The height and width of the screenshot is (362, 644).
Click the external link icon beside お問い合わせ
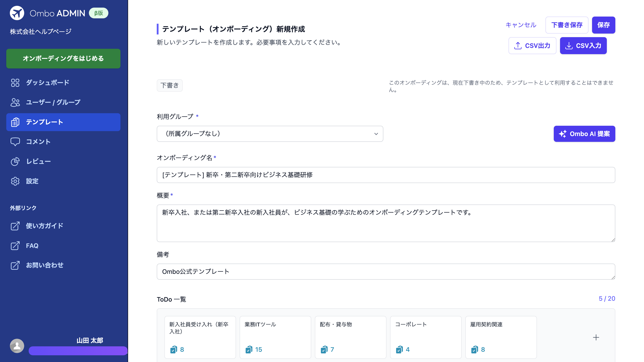click(x=15, y=265)
